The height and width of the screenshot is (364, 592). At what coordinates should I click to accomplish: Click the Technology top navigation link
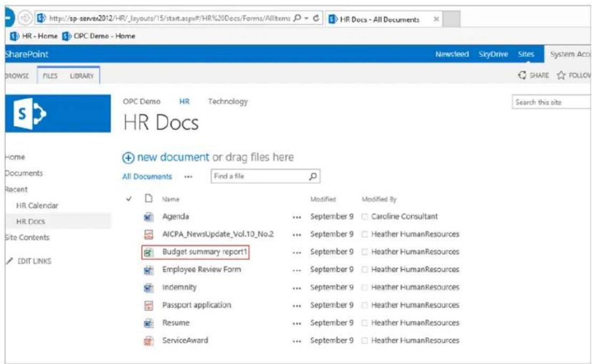click(227, 101)
